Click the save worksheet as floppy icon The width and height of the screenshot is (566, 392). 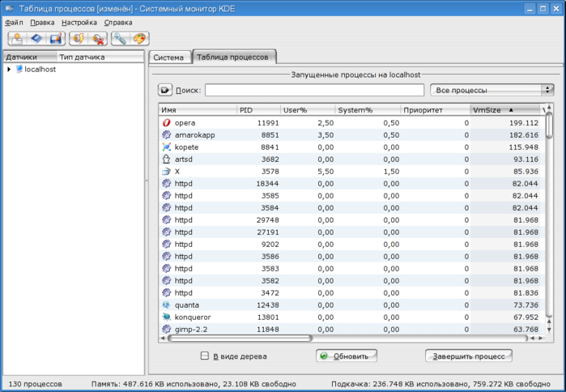[56, 39]
